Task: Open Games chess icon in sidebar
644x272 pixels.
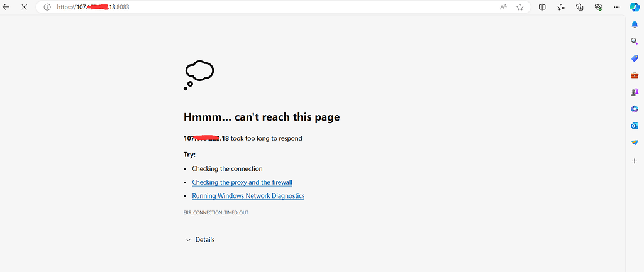Action: pyautogui.click(x=635, y=92)
